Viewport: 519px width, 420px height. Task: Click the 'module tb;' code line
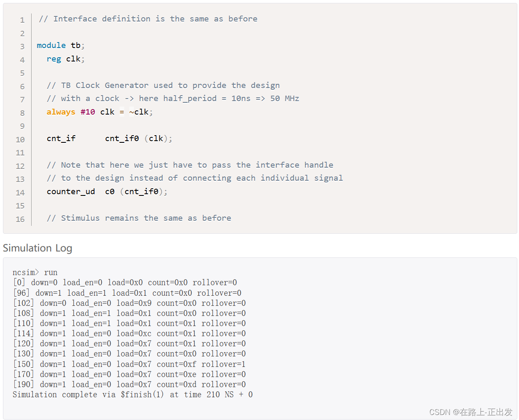click(61, 45)
